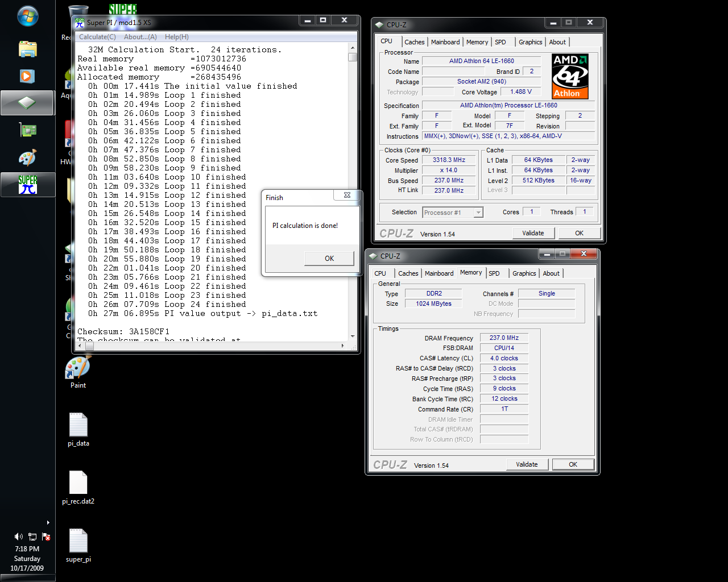
Task: Click the Loop 24 finished line
Action: click(x=167, y=305)
